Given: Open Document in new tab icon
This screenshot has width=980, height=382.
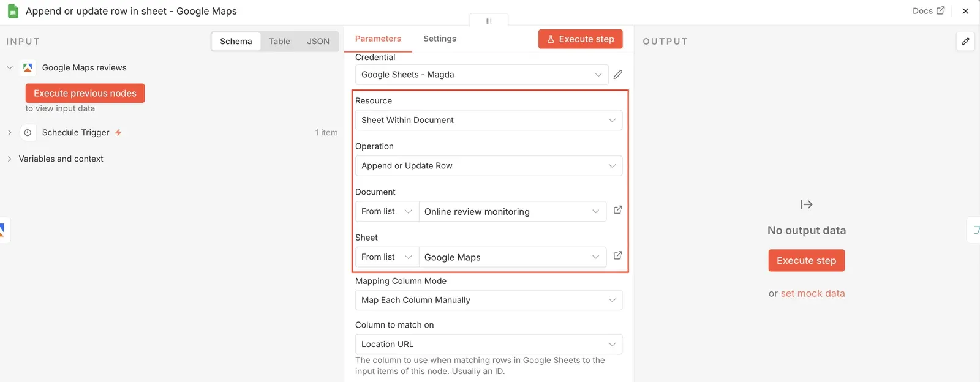Looking at the screenshot, I should pyautogui.click(x=617, y=210).
